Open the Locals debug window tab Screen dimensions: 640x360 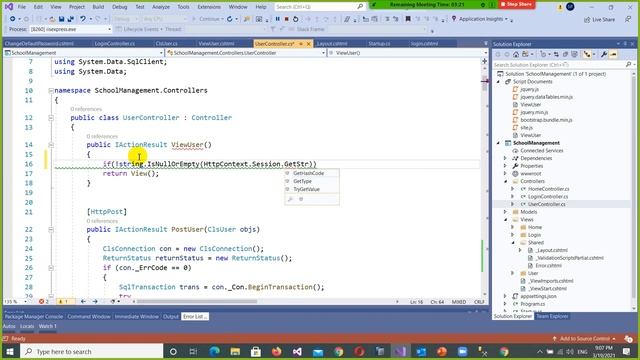(27, 326)
